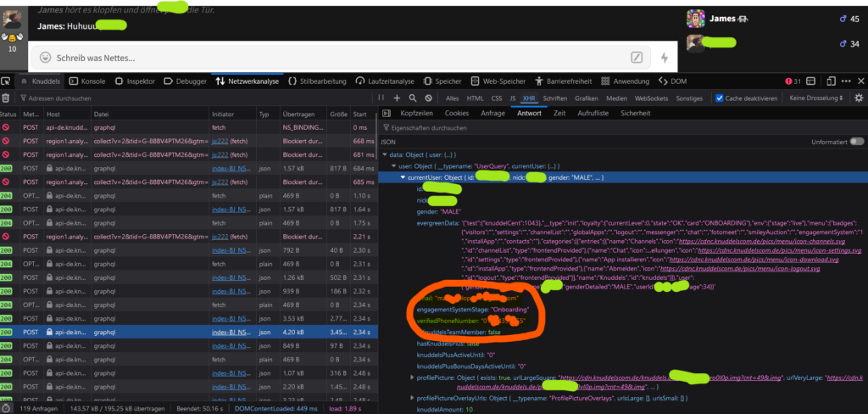Focus the Adressen durchsuchen filter field
Image resolution: width=868 pixels, height=414 pixels.
pyautogui.click(x=194, y=98)
